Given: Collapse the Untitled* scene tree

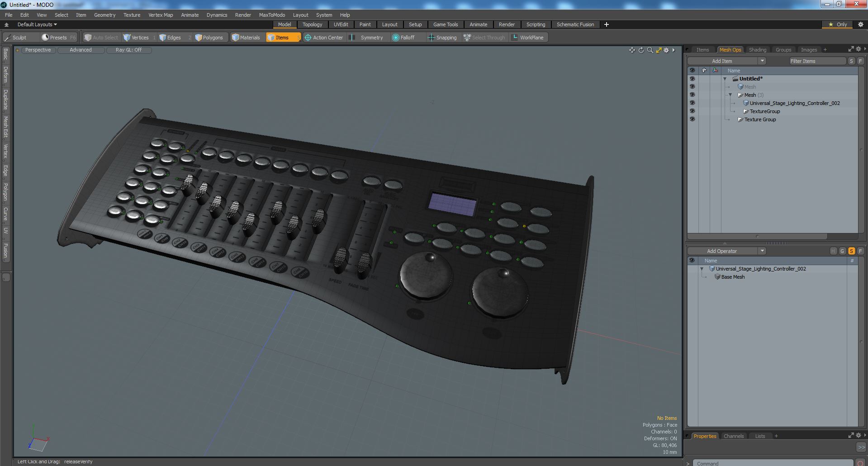Looking at the screenshot, I should (x=725, y=79).
